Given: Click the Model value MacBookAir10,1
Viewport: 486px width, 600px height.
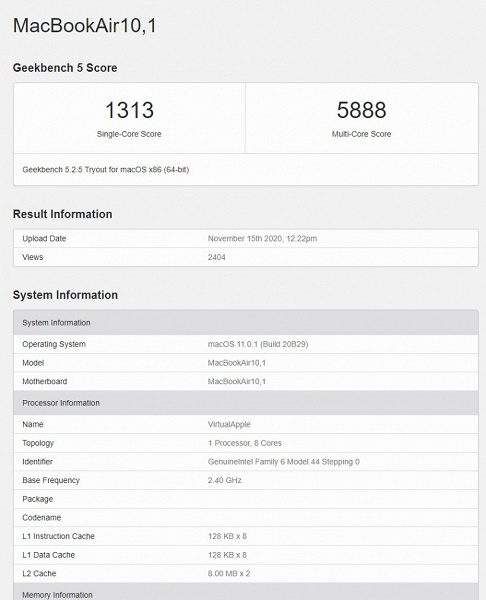Looking at the screenshot, I should [236, 363].
